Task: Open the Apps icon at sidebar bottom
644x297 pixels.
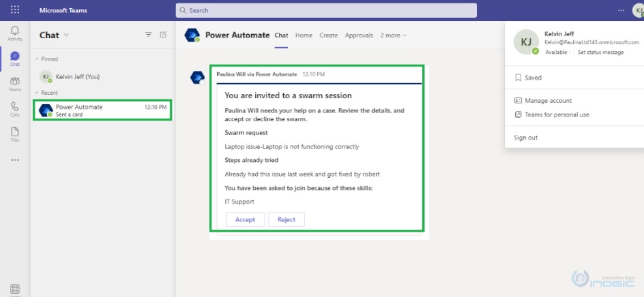Action: coord(15,290)
